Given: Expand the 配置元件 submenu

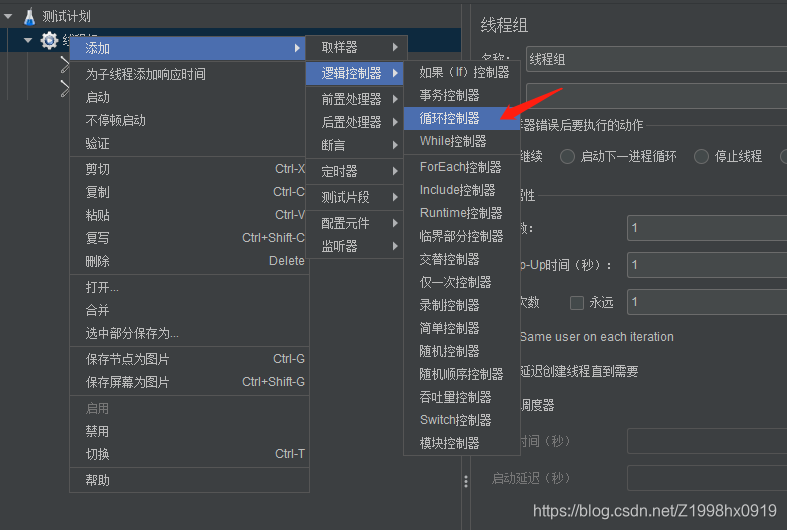Looking at the screenshot, I should 355,223.
